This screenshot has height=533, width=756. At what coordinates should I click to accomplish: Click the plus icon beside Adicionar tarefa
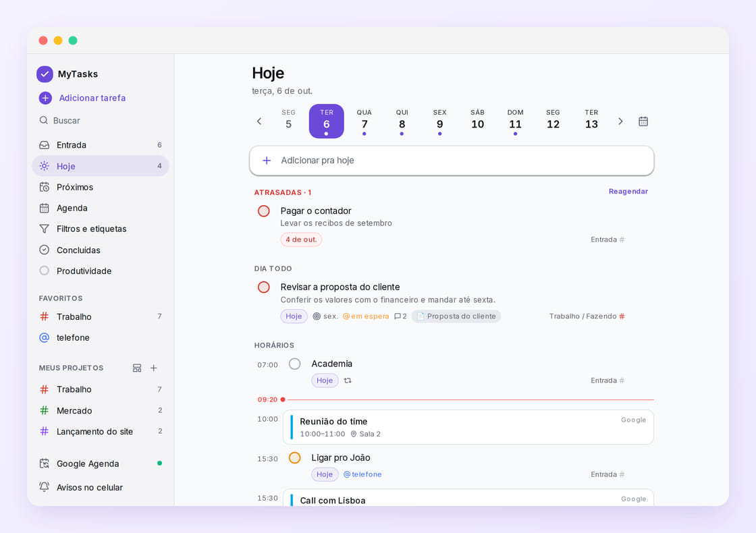[x=45, y=98]
